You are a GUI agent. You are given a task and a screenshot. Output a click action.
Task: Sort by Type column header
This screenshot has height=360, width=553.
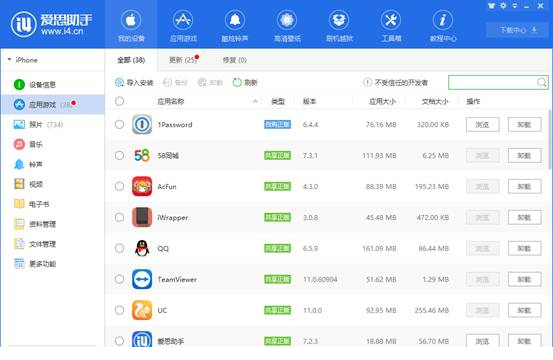coord(278,102)
